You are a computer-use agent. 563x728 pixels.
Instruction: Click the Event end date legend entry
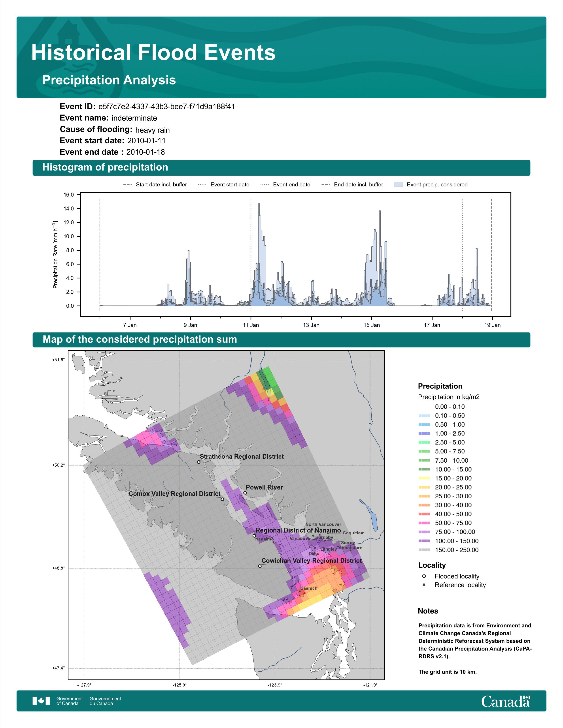point(285,185)
